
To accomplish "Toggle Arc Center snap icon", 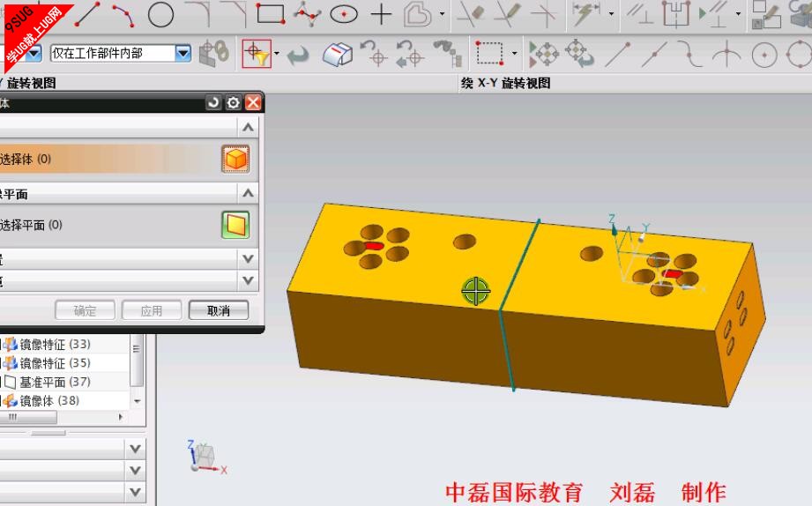I will (764, 54).
